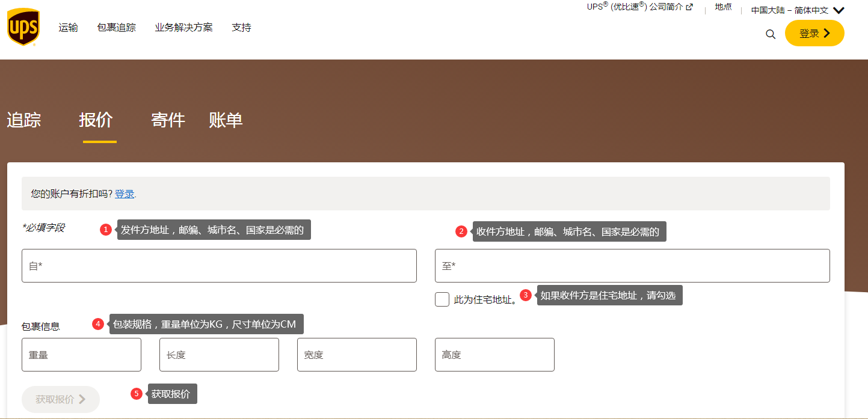Open the 业务解决方案 navigation menu
Screen dimensions: 868x419
183,28
